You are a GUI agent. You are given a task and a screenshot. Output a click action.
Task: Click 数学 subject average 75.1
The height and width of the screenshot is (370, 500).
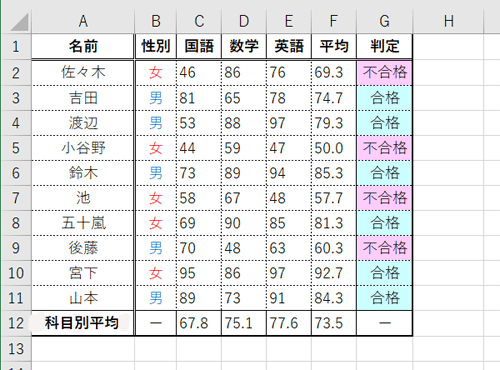coord(244,323)
